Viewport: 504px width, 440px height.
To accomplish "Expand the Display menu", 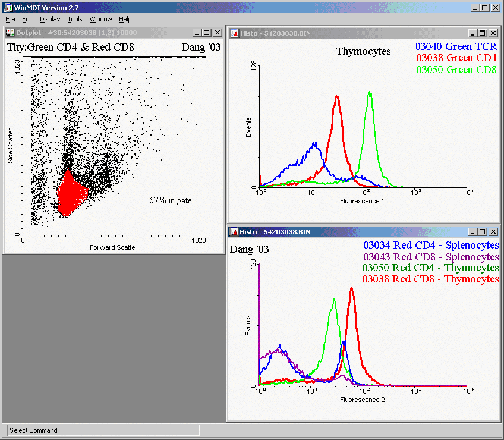I will 50,19.
